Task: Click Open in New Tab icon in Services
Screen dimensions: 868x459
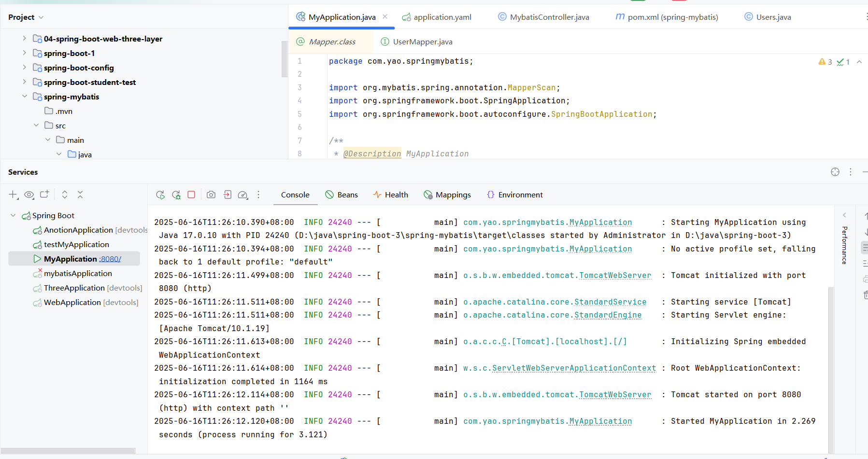Action: tap(44, 194)
